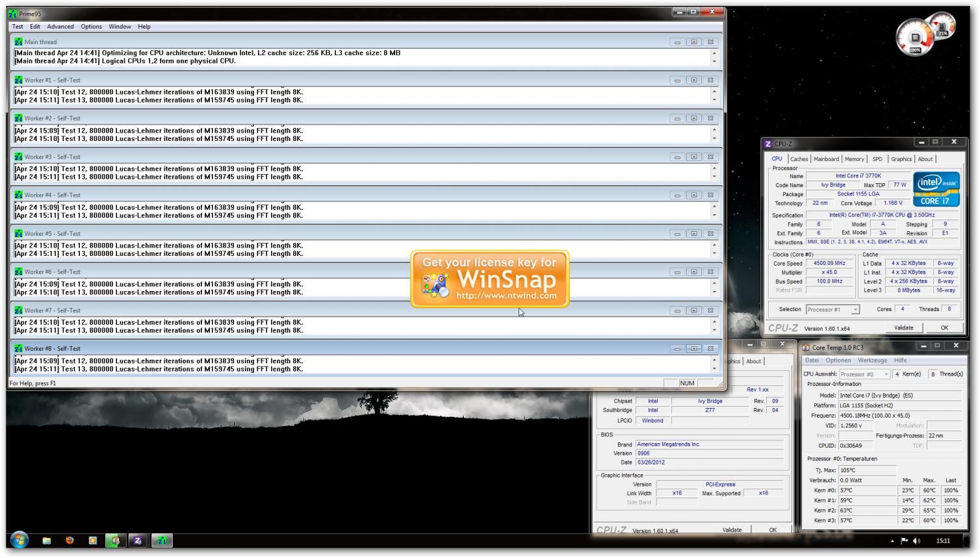
Task: Click the Intel Core i7 logo in CPU-Z
Action: pos(936,189)
